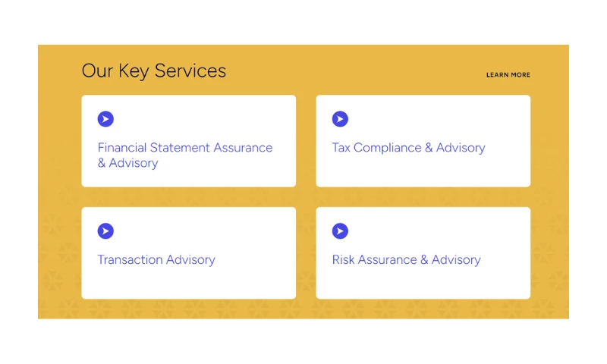The width and height of the screenshot is (607, 364).
Task: Click the white margin above the yellow banner
Action: point(303,21)
